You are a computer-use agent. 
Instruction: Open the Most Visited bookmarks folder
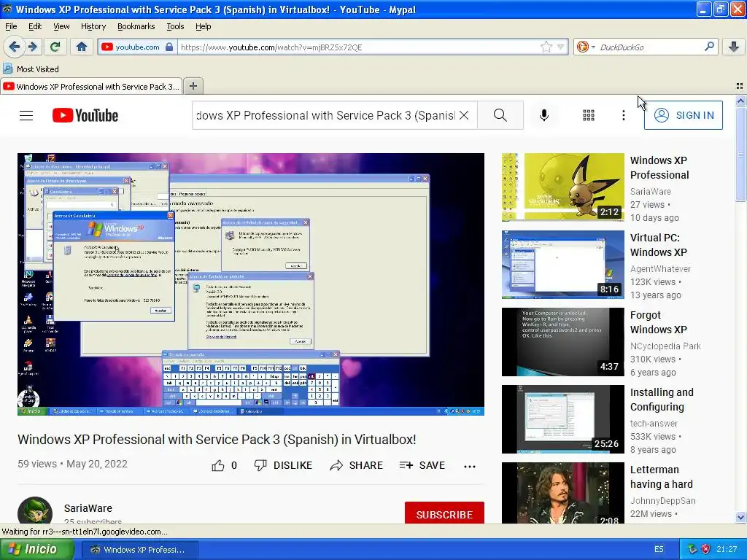pyautogui.click(x=31, y=69)
